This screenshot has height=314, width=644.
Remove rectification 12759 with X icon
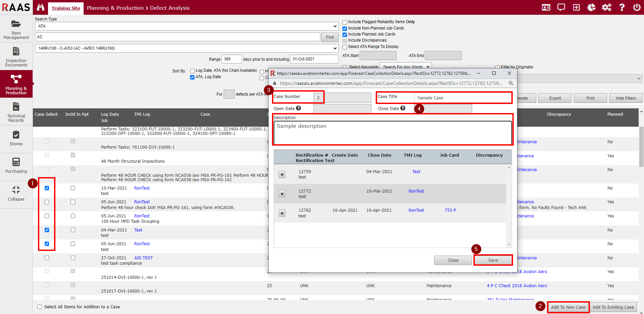[x=282, y=174]
